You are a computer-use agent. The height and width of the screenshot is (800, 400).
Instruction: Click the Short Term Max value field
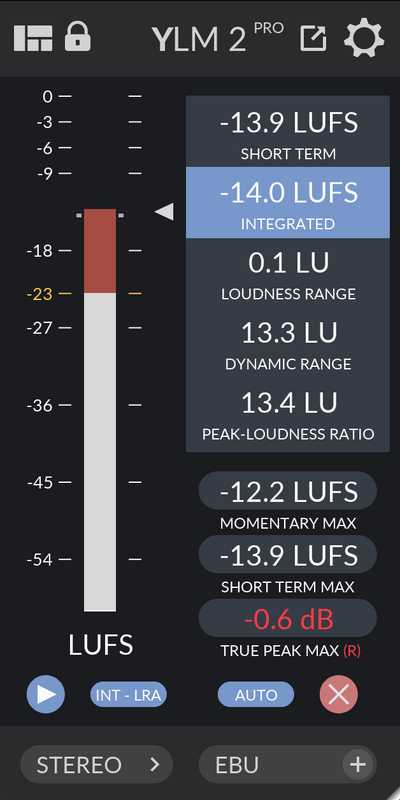[x=288, y=555]
